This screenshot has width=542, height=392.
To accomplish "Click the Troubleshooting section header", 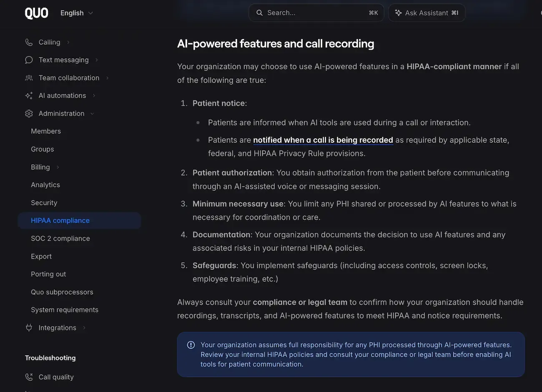I will [x=50, y=358].
